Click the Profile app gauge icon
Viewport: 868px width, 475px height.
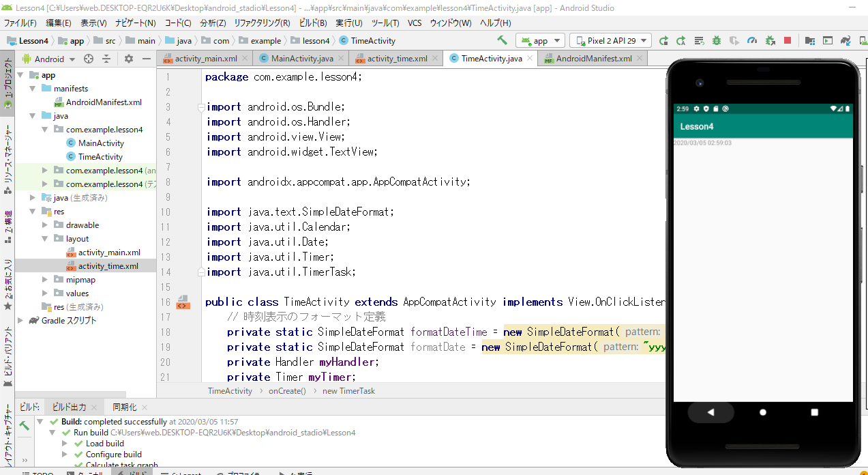(x=752, y=40)
